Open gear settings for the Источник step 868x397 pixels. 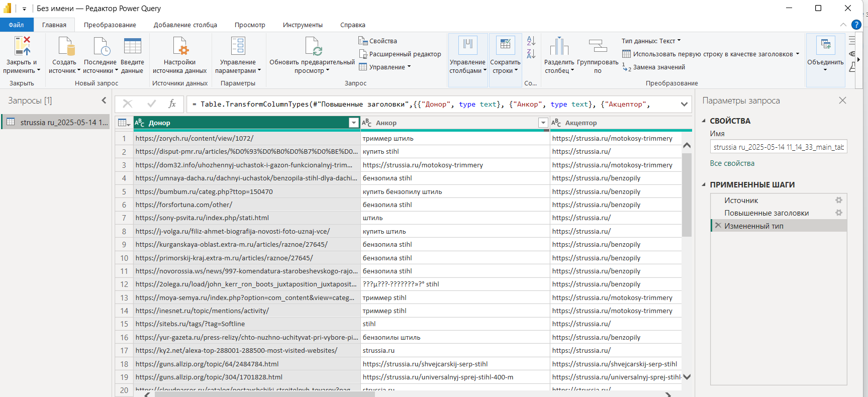point(838,200)
